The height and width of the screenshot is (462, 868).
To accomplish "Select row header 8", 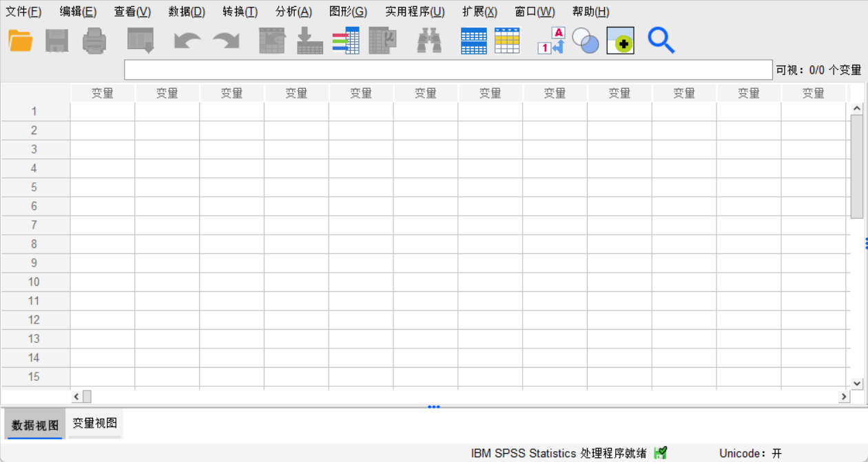I will coord(35,244).
